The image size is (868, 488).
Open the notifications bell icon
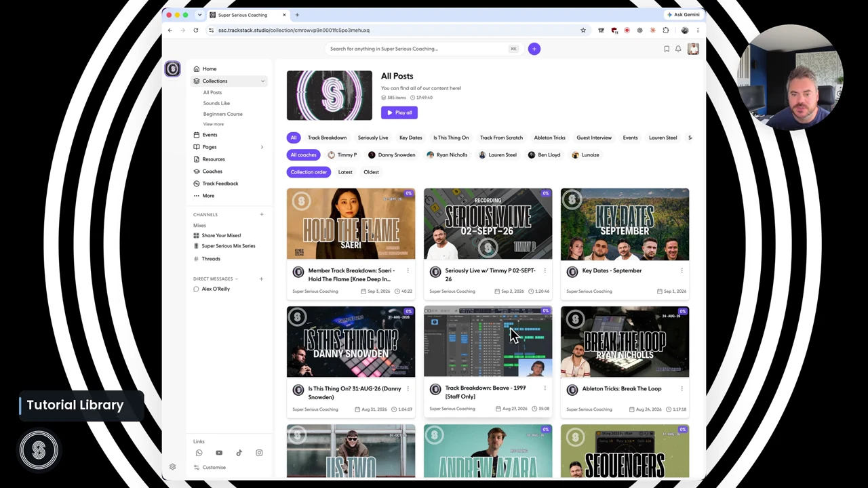(x=678, y=49)
